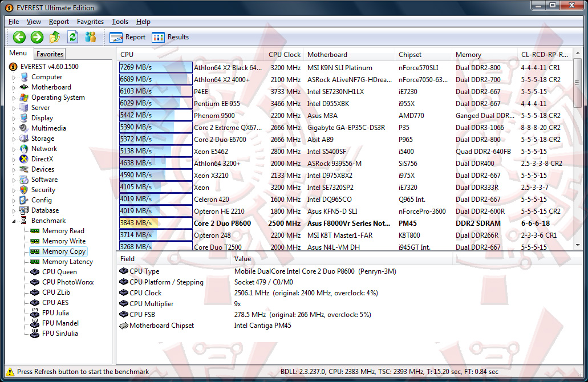The image size is (588, 382).
Task: Open the View menu
Action: (34, 22)
